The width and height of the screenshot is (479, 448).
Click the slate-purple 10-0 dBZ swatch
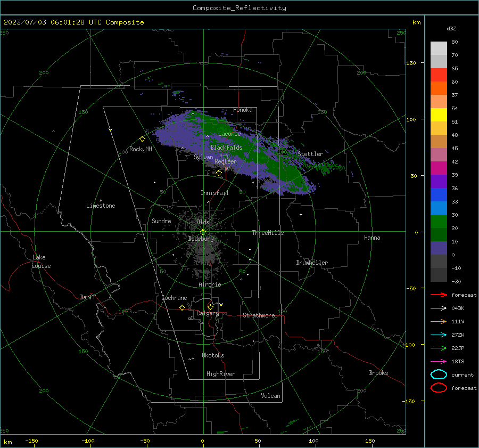coord(439,248)
